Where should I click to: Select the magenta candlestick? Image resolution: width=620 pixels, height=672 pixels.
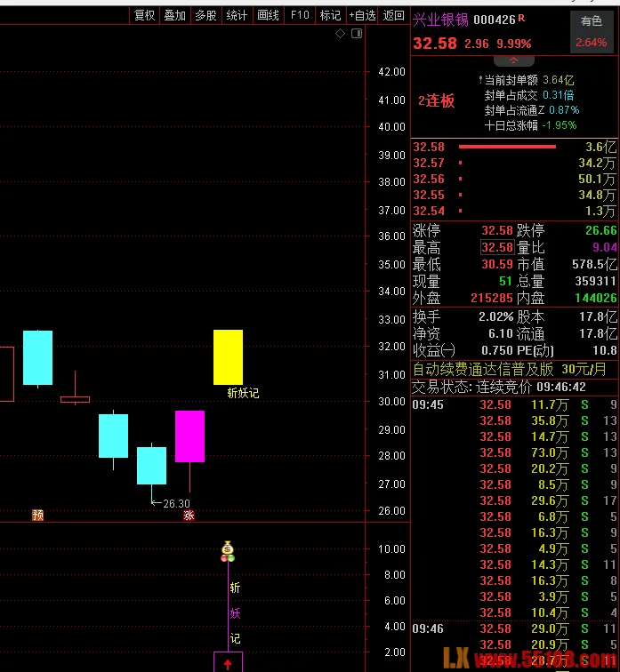(190, 436)
